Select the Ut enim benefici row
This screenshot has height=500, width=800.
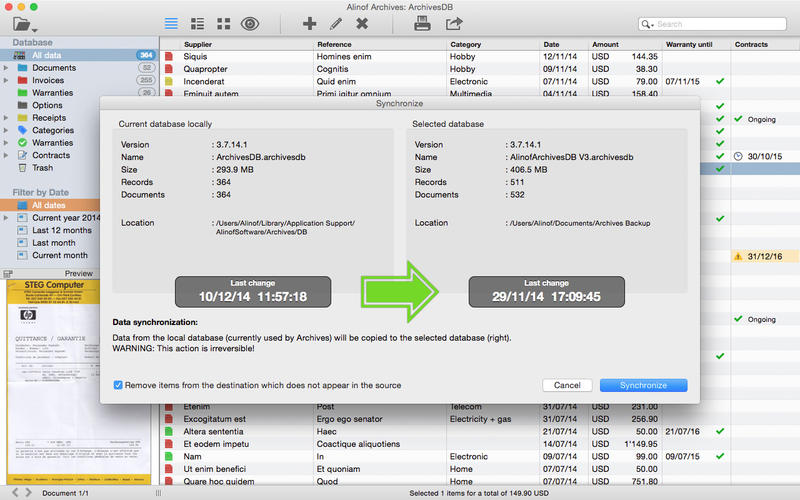coord(480,469)
